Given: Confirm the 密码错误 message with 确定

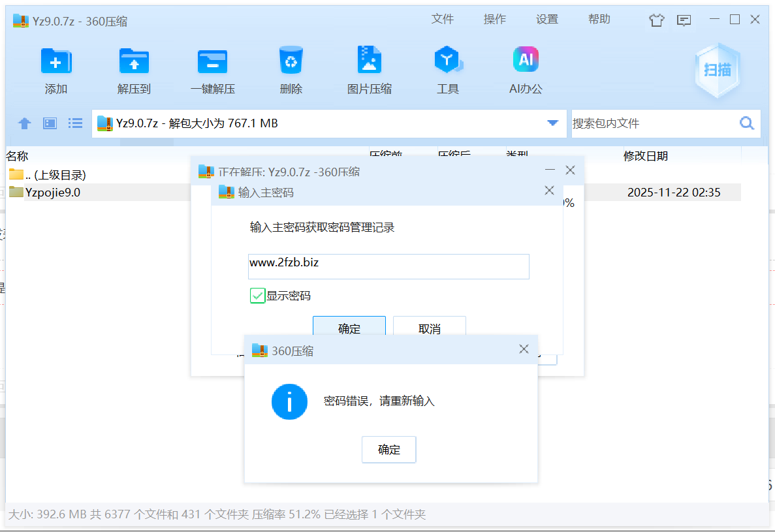Looking at the screenshot, I should coord(389,450).
